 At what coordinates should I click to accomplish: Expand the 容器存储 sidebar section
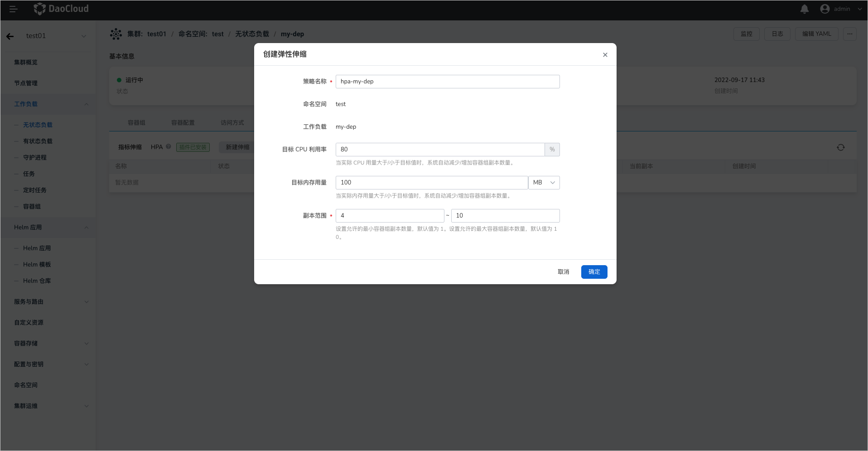(48, 344)
